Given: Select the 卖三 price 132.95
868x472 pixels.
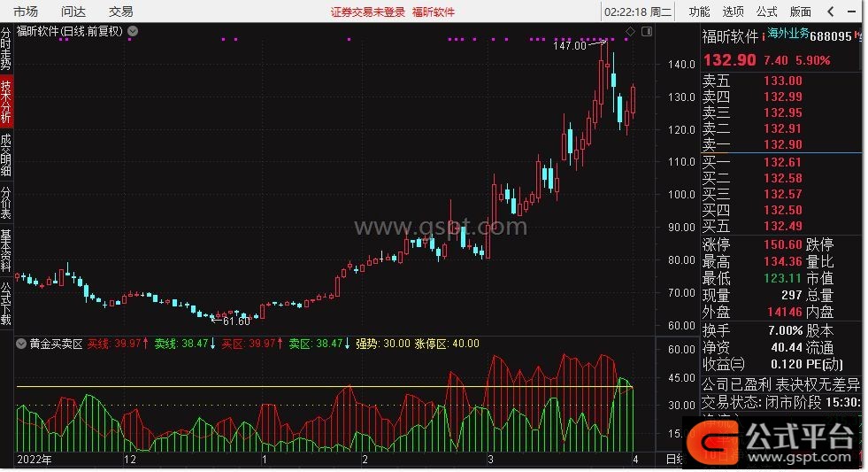Looking at the screenshot, I should [x=783, y=113].
